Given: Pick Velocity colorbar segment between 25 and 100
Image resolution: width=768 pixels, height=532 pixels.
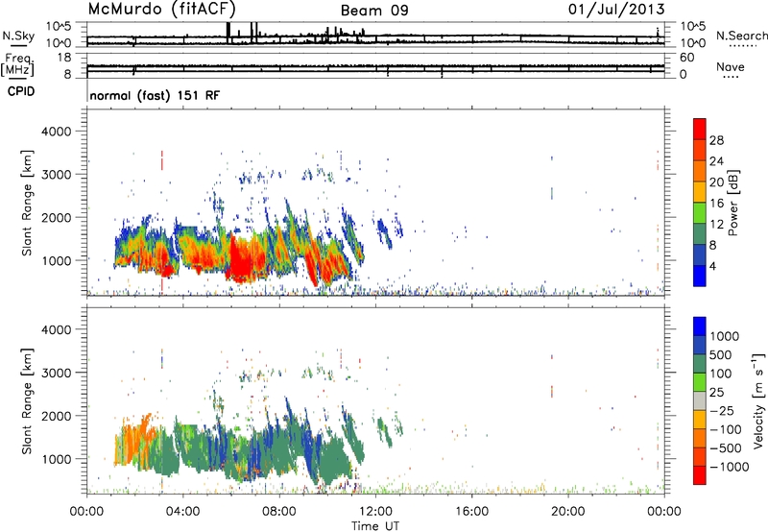Looking at the screenshot, I should point(700,382).
